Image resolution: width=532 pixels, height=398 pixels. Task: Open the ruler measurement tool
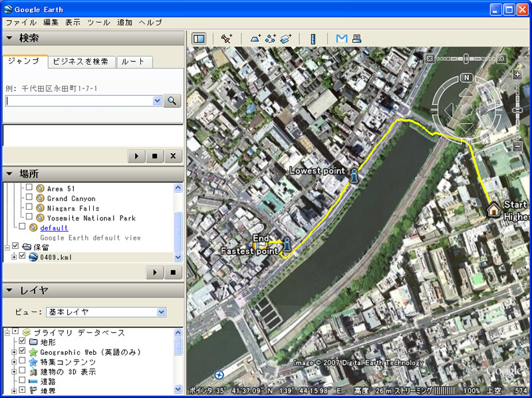pos(313,39)
